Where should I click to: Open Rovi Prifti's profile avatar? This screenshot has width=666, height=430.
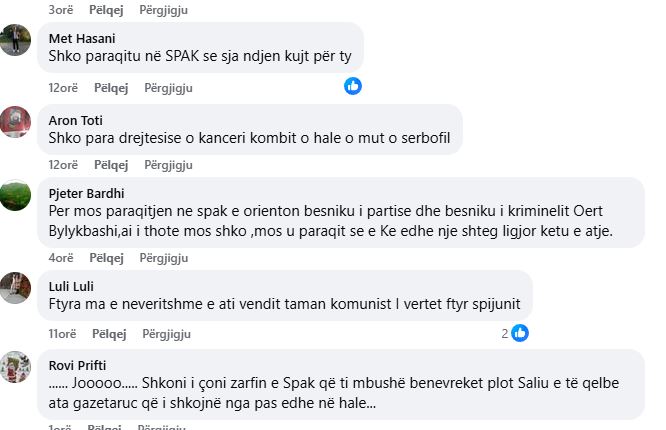(15, 366)
